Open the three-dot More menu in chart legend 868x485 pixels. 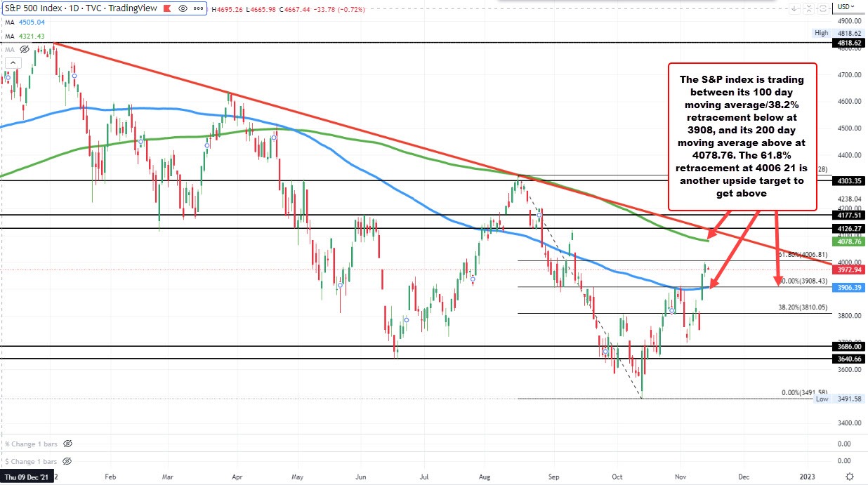point(198,8)
